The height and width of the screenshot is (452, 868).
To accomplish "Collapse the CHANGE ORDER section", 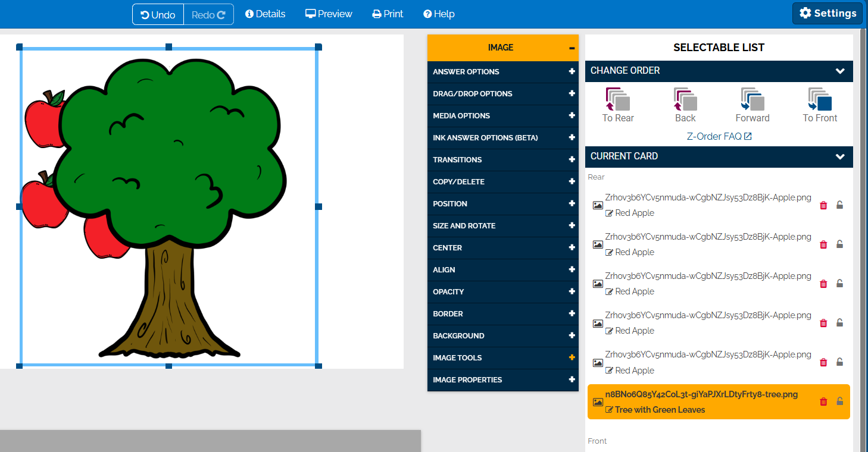I will click(x=840, y=71).
